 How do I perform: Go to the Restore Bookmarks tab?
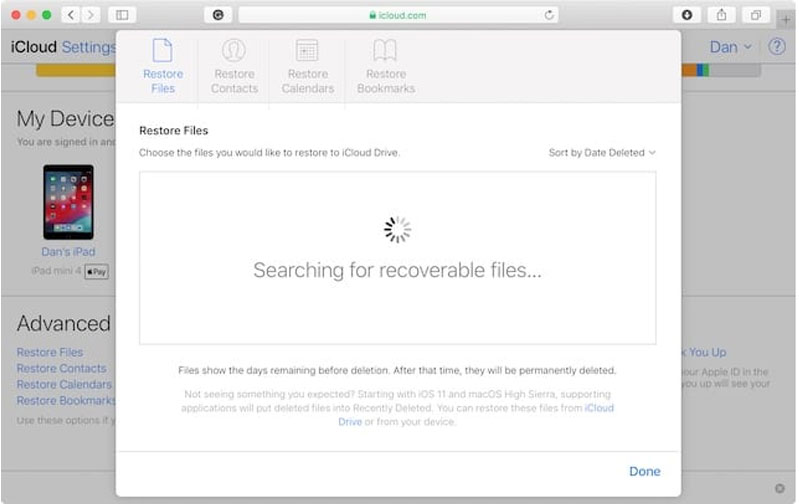click(x=385, y=66)
